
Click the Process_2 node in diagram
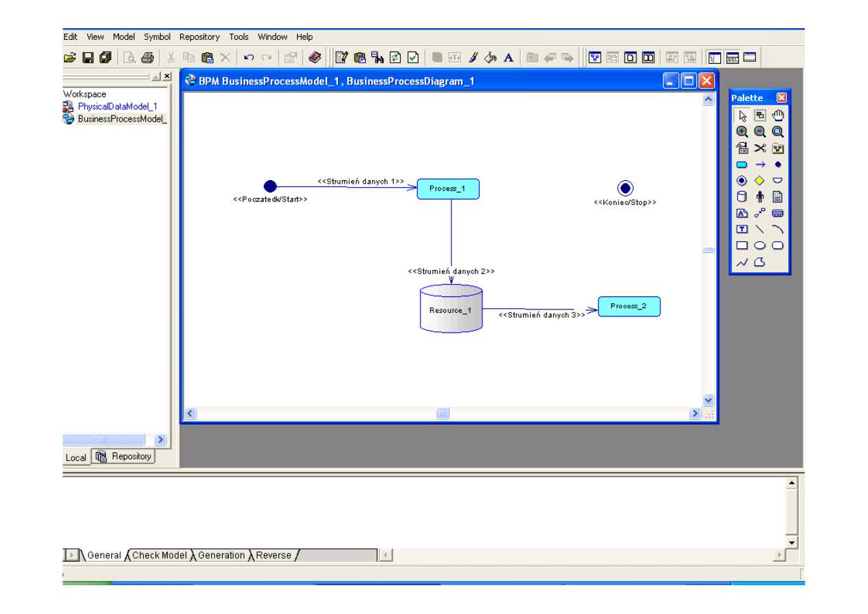click(629, 307)
